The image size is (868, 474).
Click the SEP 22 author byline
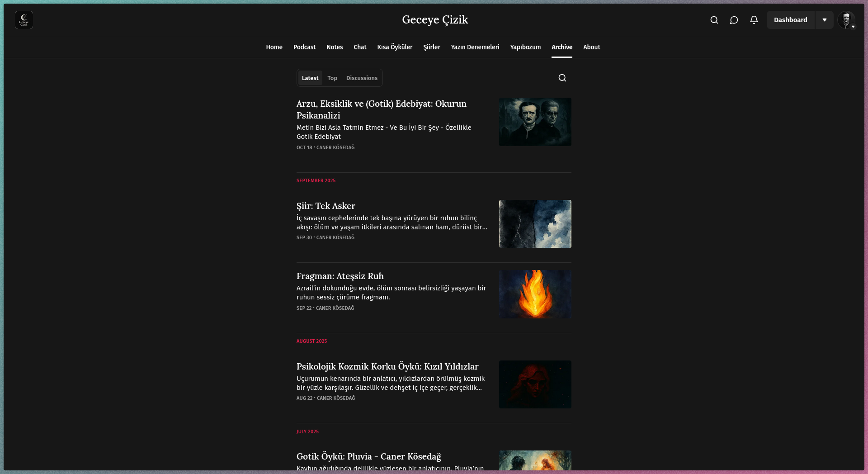click(x=325, y=308)
